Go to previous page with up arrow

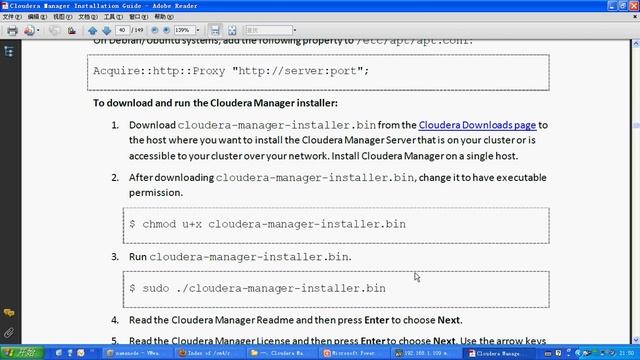[93, 31]
